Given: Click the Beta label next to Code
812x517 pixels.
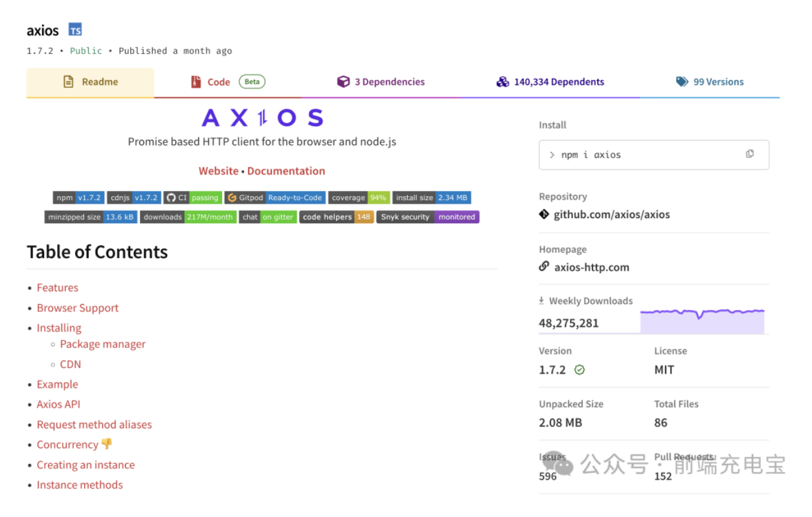Looking at the screenshot, I should (252, 82).
